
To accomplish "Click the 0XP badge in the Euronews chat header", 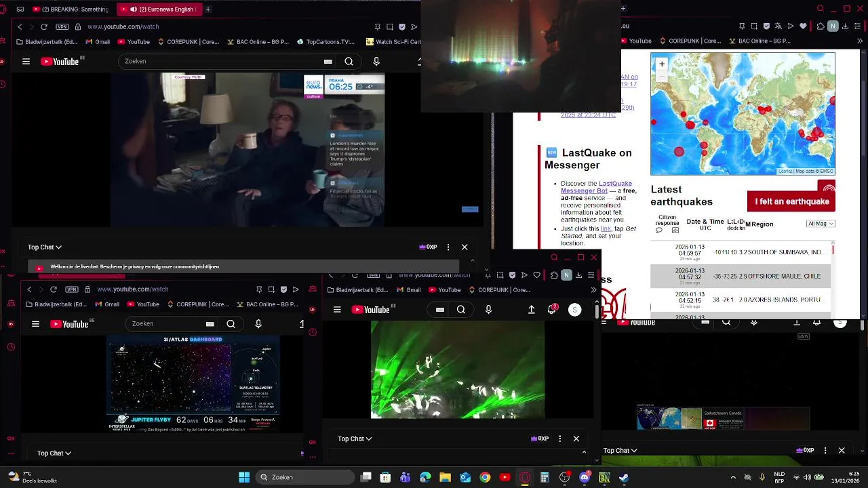I will click(x=428, y=247).
